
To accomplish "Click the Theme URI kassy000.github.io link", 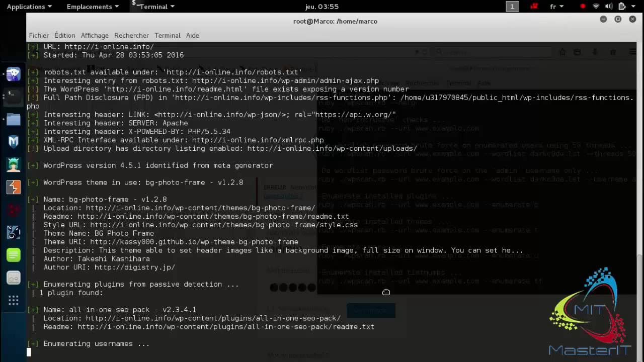I will coord(194,242).
